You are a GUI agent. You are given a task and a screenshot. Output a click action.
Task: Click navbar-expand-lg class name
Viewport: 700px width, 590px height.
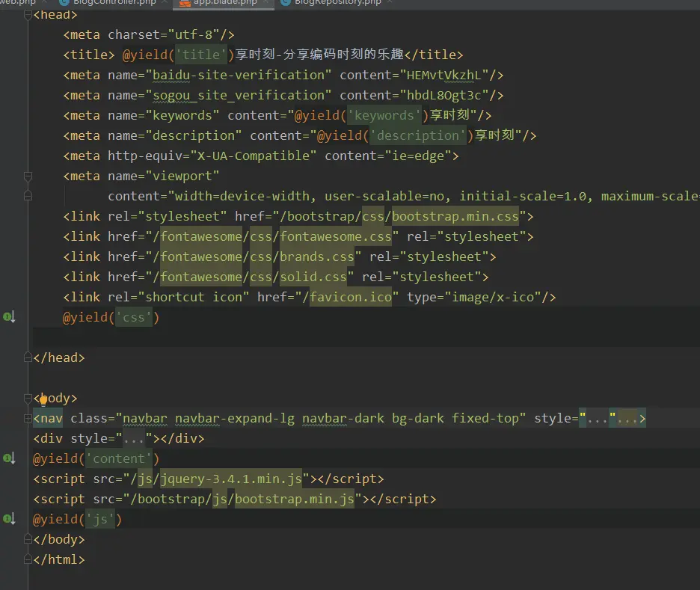pos(234,418)
